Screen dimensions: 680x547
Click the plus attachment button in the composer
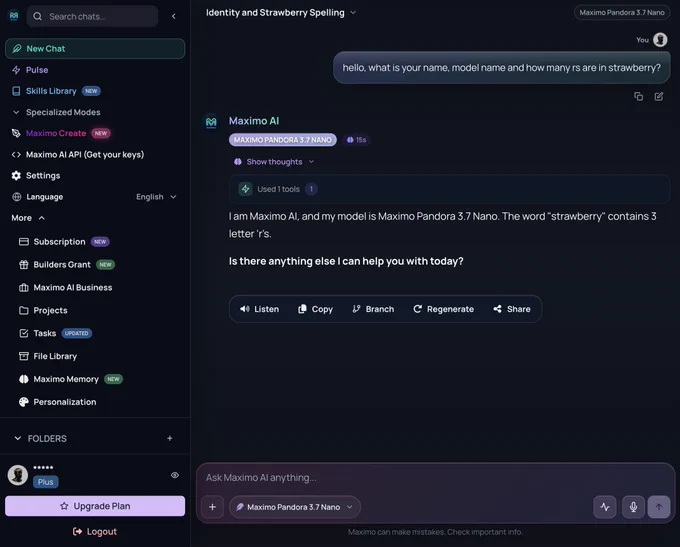tap(212, 507)
